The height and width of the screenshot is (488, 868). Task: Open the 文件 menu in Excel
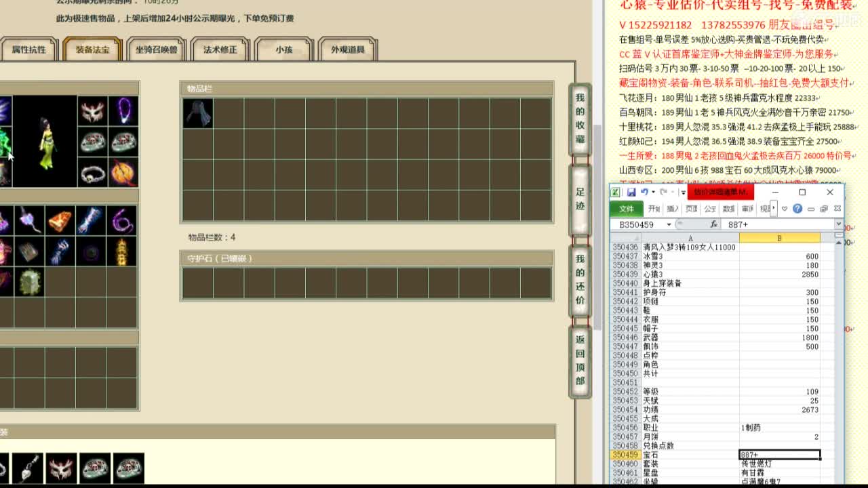point(627,209)
